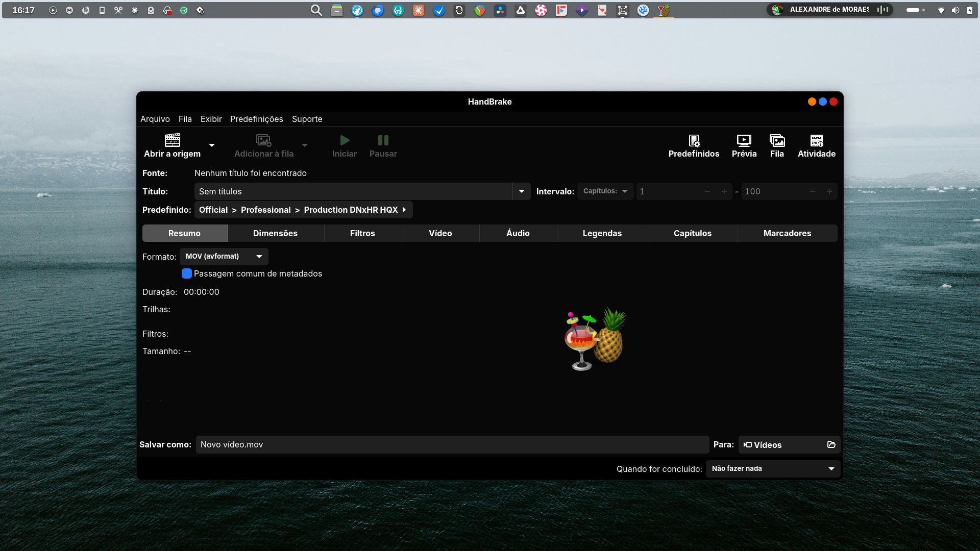
Task: Expand the Abrir a origem dropdown arrow
Action: pyautogui.click(x=212, y=145)
